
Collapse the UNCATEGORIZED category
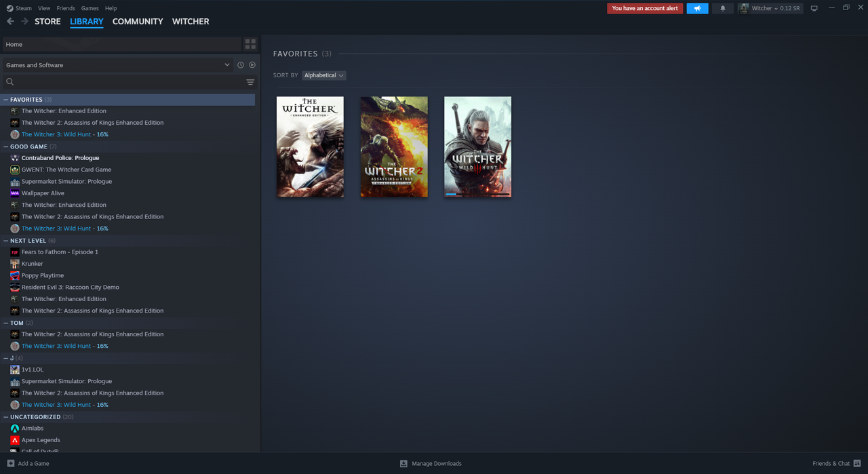(5, 417)
